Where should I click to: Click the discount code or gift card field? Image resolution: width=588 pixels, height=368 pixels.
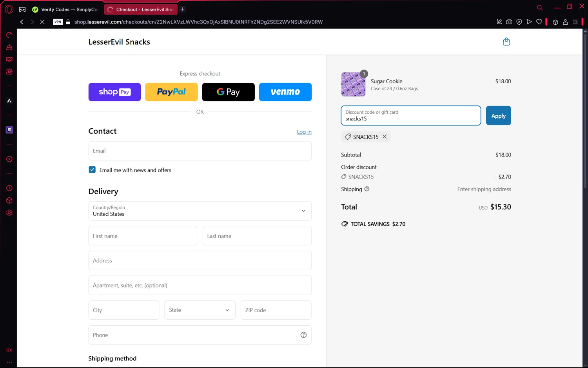[411, 116]
